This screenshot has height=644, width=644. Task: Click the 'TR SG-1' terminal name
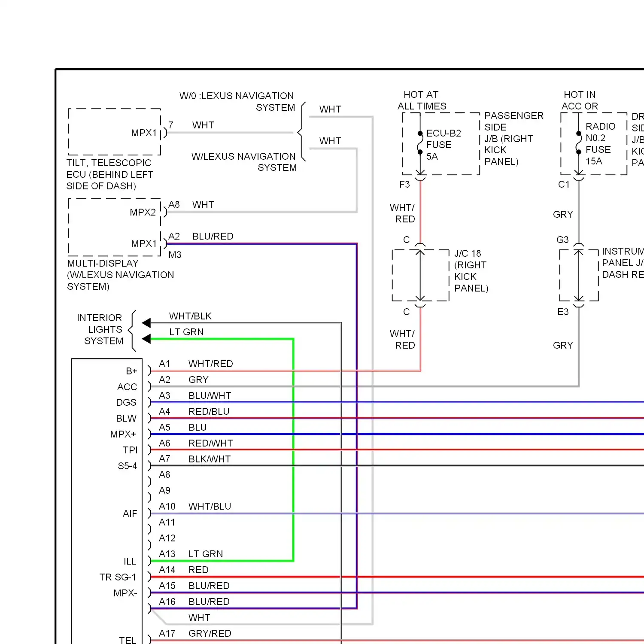click(x=118, y=577)
